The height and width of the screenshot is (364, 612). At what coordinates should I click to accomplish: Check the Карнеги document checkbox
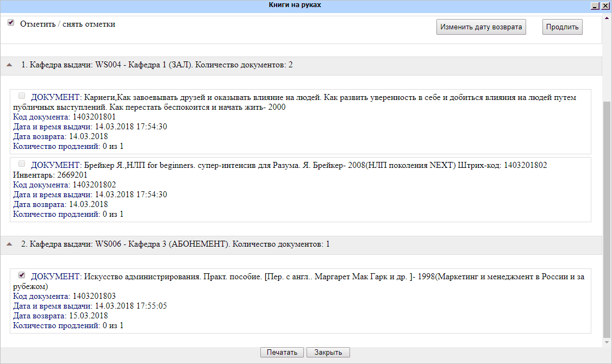click(x=22, y=96)
